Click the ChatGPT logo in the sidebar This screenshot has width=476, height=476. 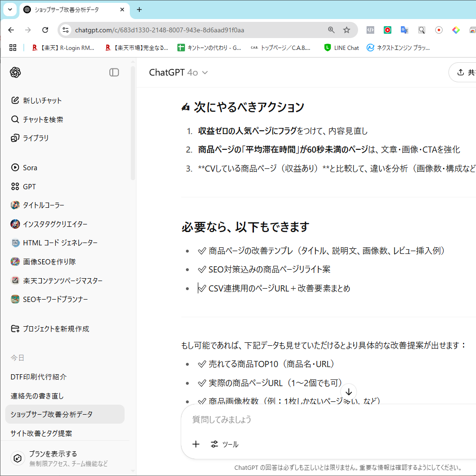[15, 72]
